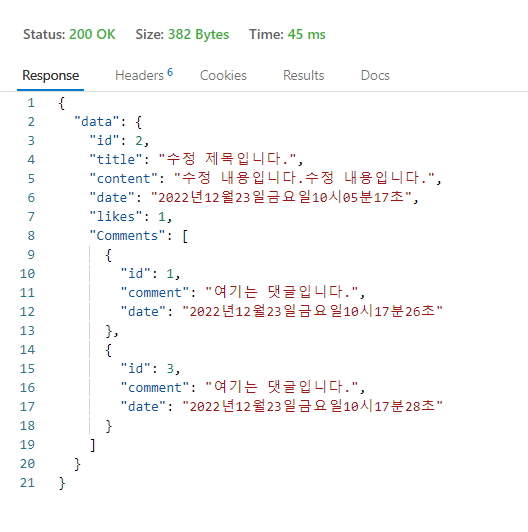Click the date value ending 10시05분17초
The width and height of the screenshot is (528, 532).
[x=281, y=197]
